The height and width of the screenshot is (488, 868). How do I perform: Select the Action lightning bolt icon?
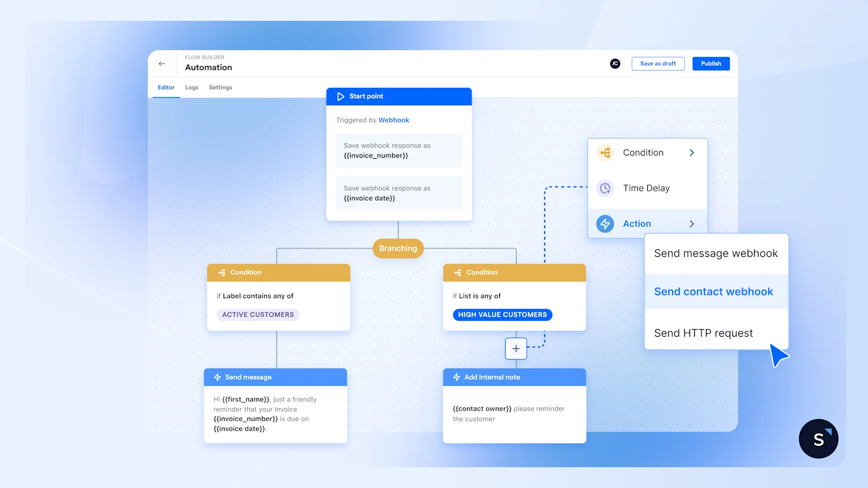pos(604,223)
